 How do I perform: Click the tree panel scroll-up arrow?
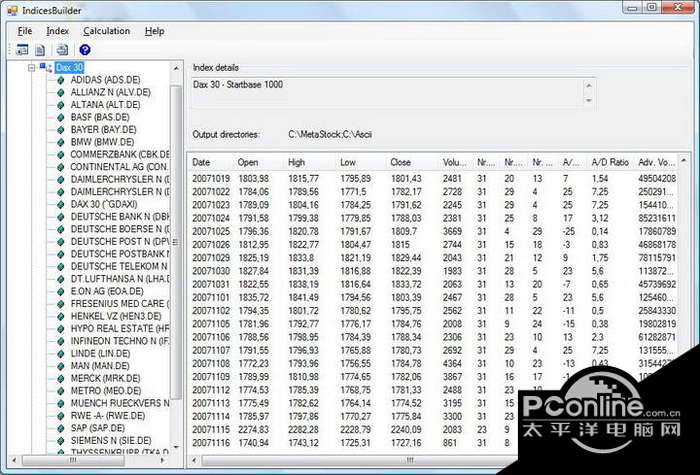point(176,68)
